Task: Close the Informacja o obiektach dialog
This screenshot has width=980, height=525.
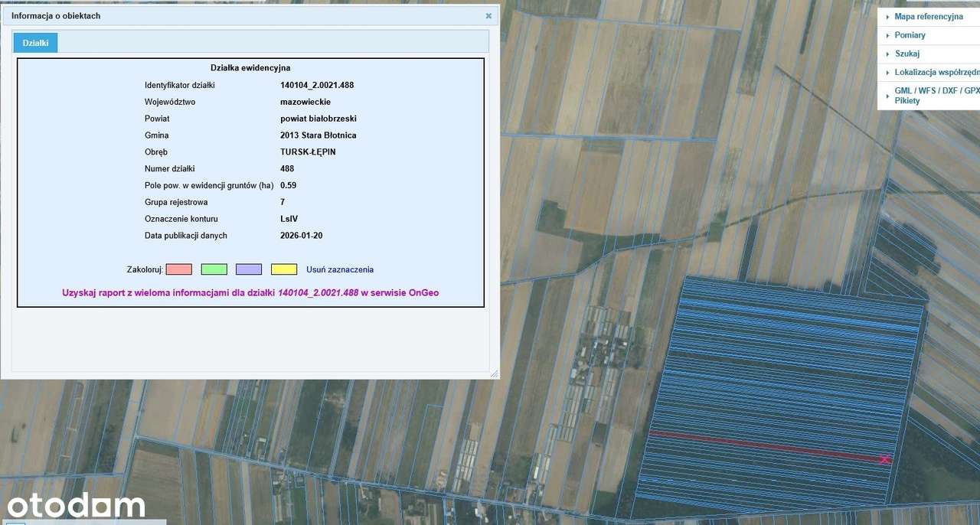Action: click(488, 15)
